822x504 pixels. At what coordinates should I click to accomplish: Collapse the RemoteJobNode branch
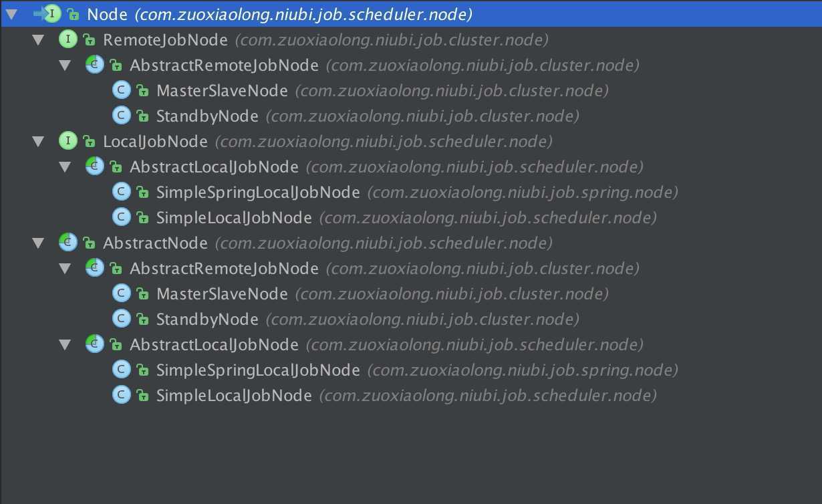point(38,40)
